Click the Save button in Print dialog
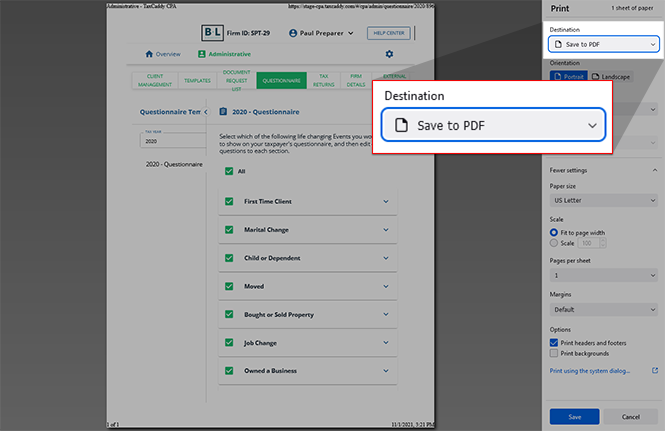 574,417
